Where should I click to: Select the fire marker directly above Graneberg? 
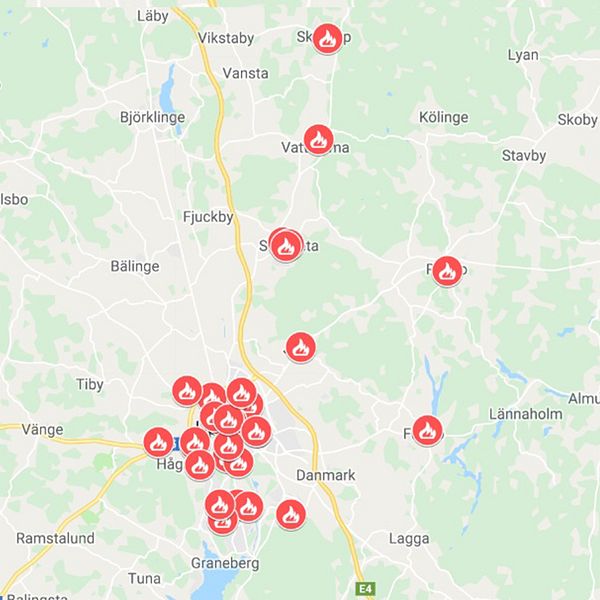pyautogui.click(x=220, y=505)
